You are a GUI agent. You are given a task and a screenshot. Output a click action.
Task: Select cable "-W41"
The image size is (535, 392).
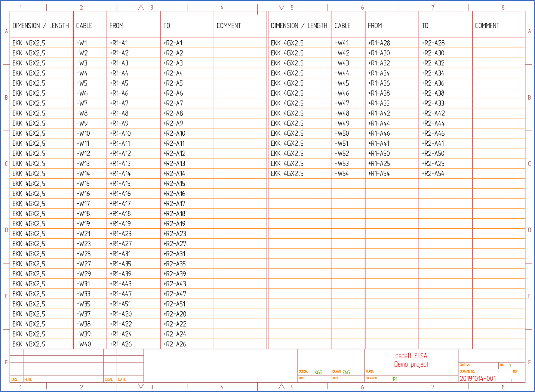(342, 43)
